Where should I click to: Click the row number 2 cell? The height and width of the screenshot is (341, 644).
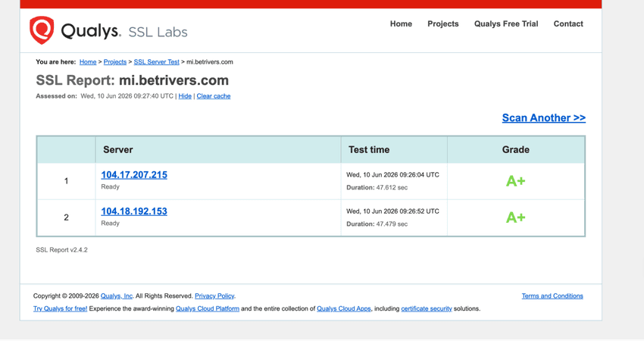click(66, 217)
